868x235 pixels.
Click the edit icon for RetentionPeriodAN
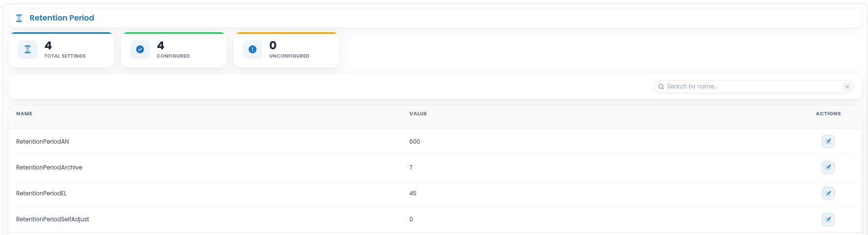pos(828,141)
